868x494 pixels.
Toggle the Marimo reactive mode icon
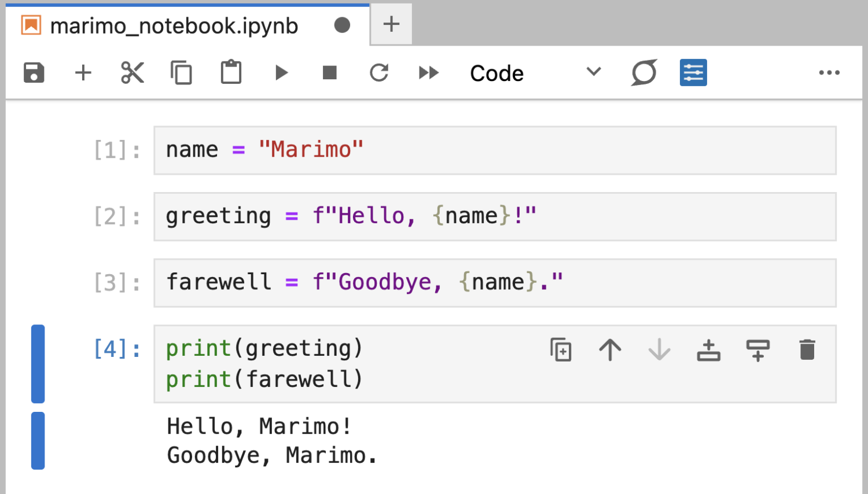coord(643,73)
